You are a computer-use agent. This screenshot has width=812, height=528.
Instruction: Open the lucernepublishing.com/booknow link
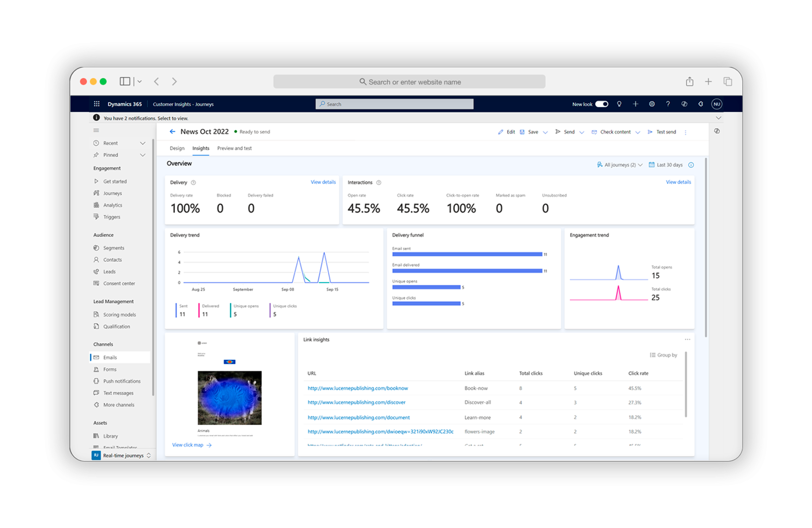pyautogui.click(x=357, y=388)
